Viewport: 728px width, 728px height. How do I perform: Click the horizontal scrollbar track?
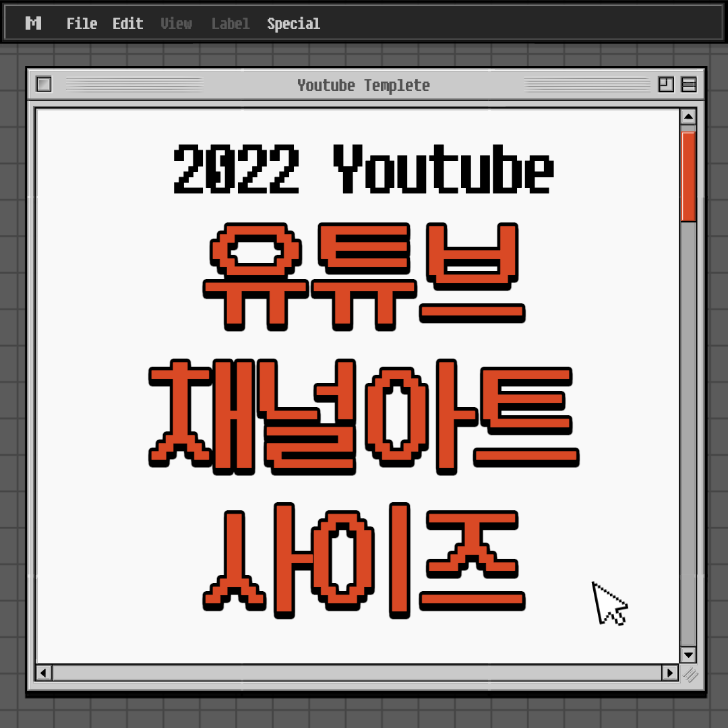click(x=357, y=672)
